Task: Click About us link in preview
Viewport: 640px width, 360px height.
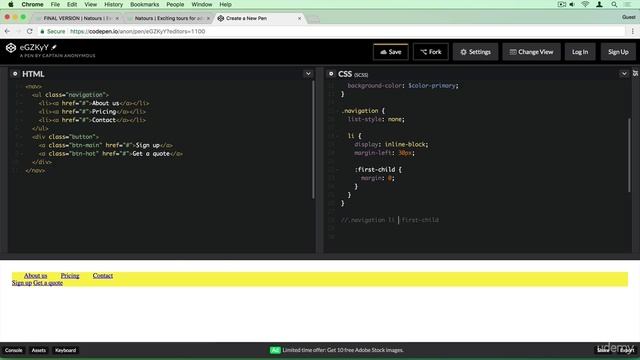Action: (x=36, y=276)
